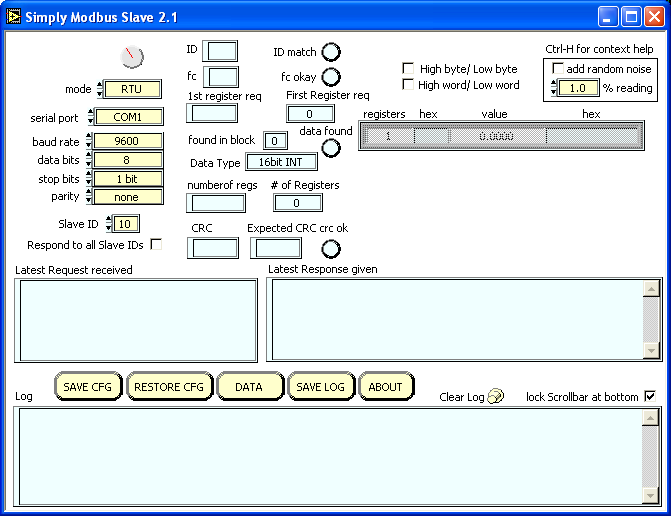
Task: Click the ID match indicator light
Action: (x=331, y=52)
